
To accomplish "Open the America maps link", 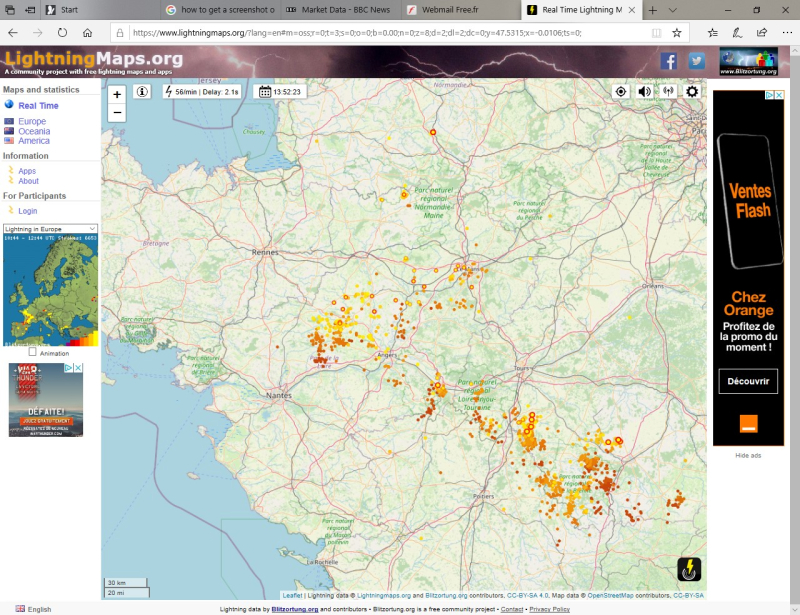I will 34,141.
